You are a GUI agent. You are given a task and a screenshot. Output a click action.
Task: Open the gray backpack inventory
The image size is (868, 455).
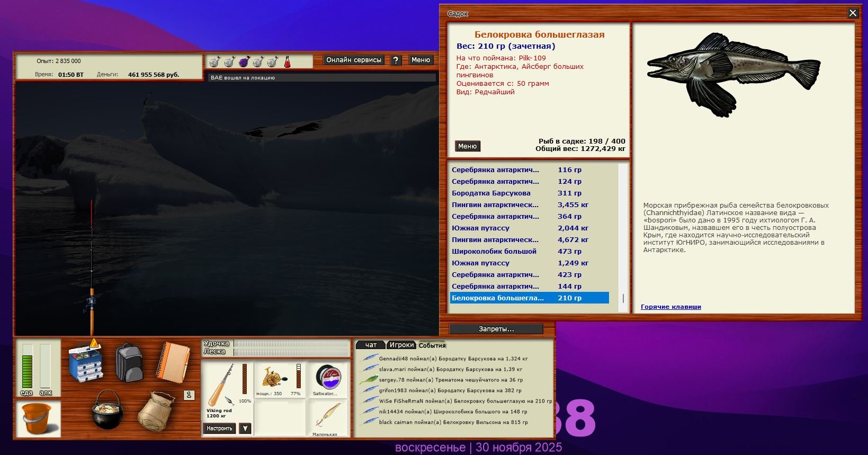129,362
